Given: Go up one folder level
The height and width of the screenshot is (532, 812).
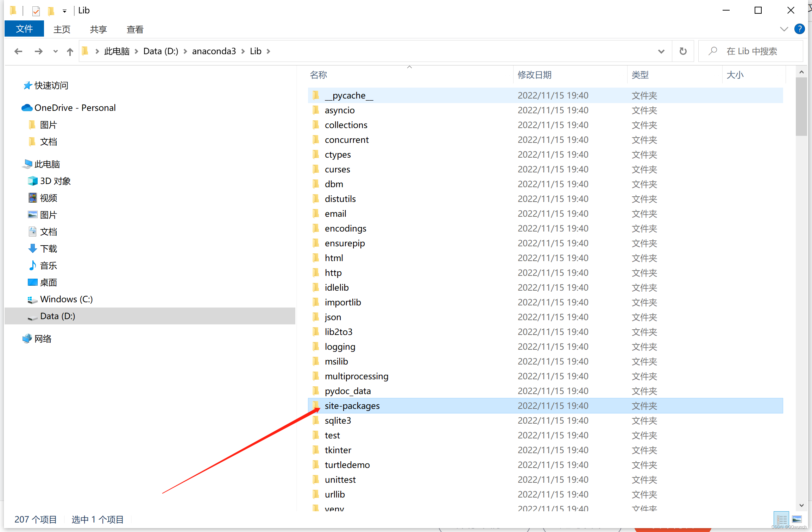Looking at the screenshot, I should [70, 52].
